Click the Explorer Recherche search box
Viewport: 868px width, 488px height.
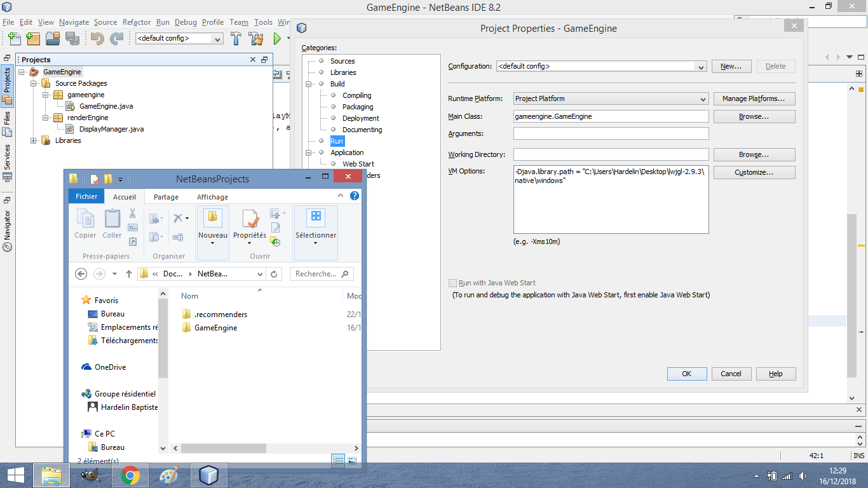click(322, 274)
